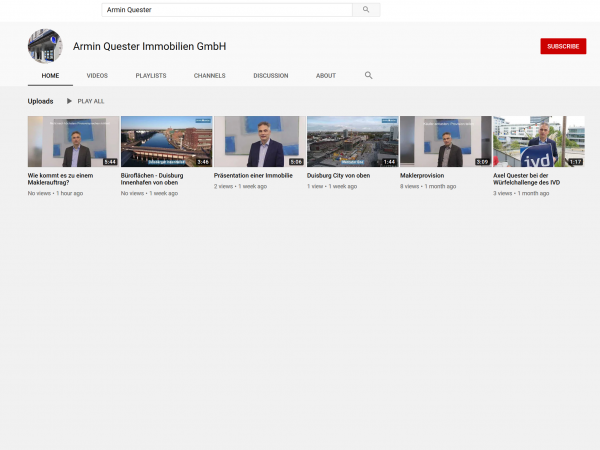Image resolution: width=600 pixels, height=450 pixels.
Task: Open thumbnail for Duisburg City von oben
Action: point(352,142)
